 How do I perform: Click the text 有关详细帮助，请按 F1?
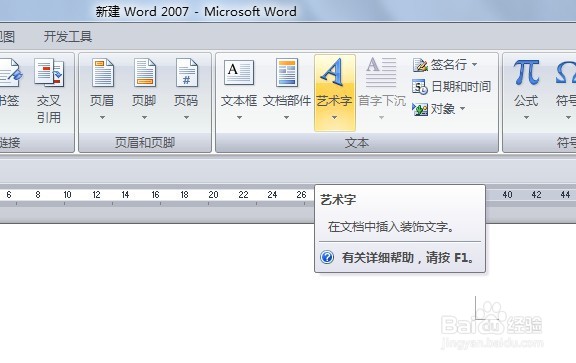click(x=408, y=257)
